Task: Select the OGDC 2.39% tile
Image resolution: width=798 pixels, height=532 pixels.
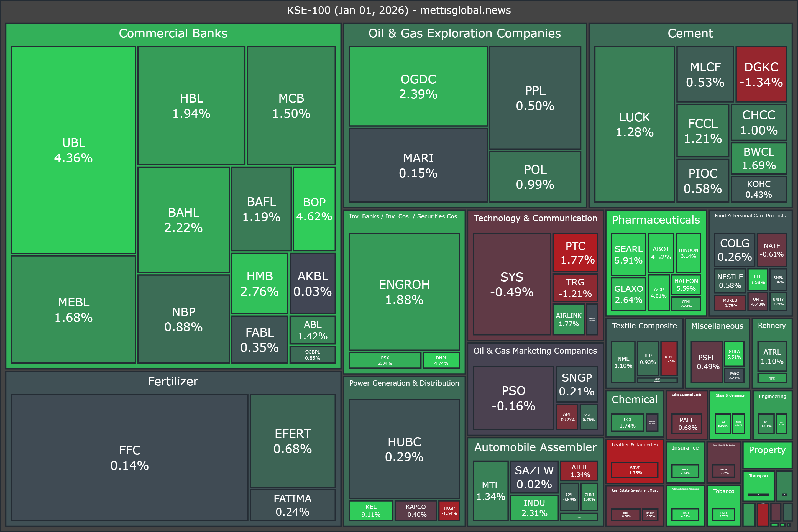Action: coord(418,86)
